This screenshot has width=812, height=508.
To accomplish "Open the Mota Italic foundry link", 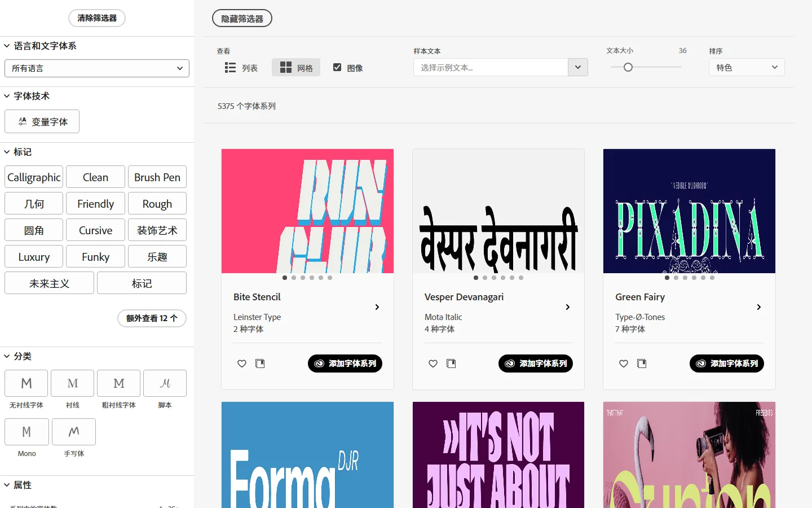I will point(443,317).
